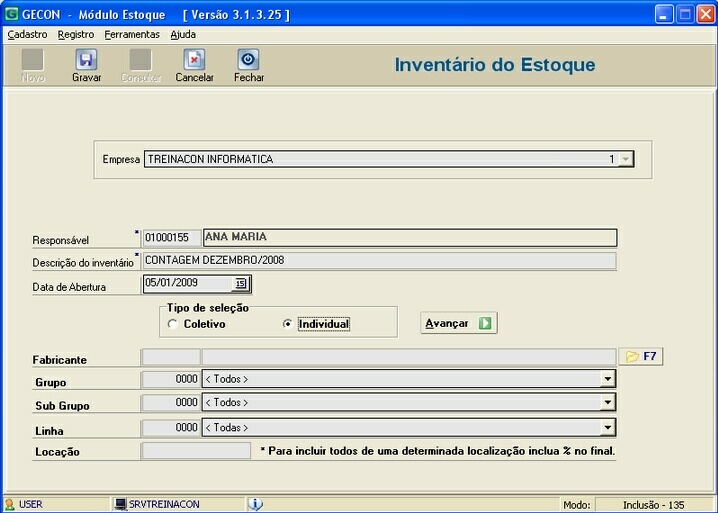Open the Ferramentas menu
Screen dimensions: 718x513
[132, 35]
